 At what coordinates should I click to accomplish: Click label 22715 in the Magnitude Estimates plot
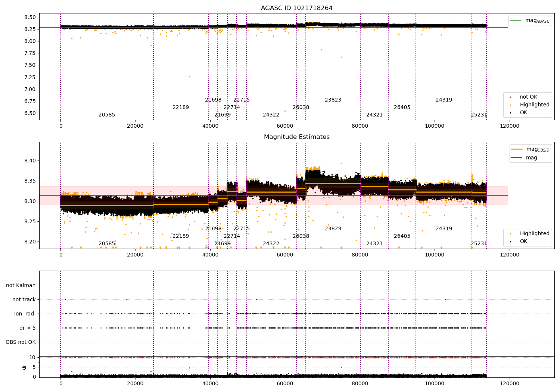(x=242, y=229)
